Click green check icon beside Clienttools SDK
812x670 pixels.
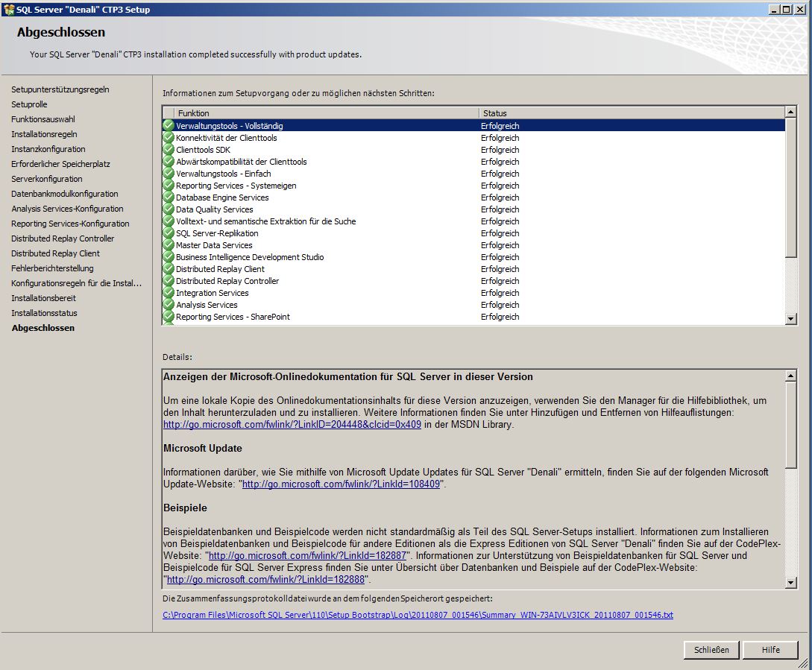169,149
